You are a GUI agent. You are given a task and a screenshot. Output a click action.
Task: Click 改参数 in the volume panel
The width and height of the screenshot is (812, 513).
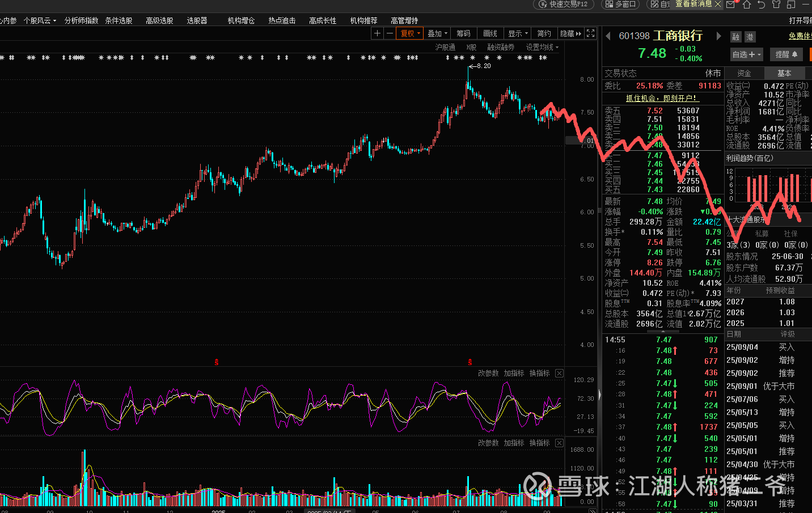point(488,443)
